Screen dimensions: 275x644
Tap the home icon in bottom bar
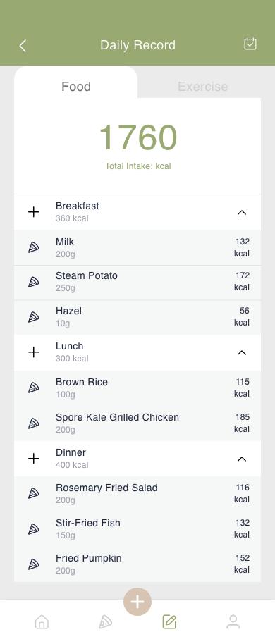pos(42,622)
